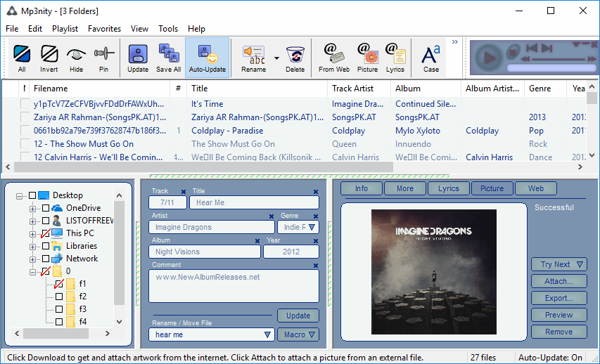
Task: Switch to the Web tab
Action: point(536,188)
